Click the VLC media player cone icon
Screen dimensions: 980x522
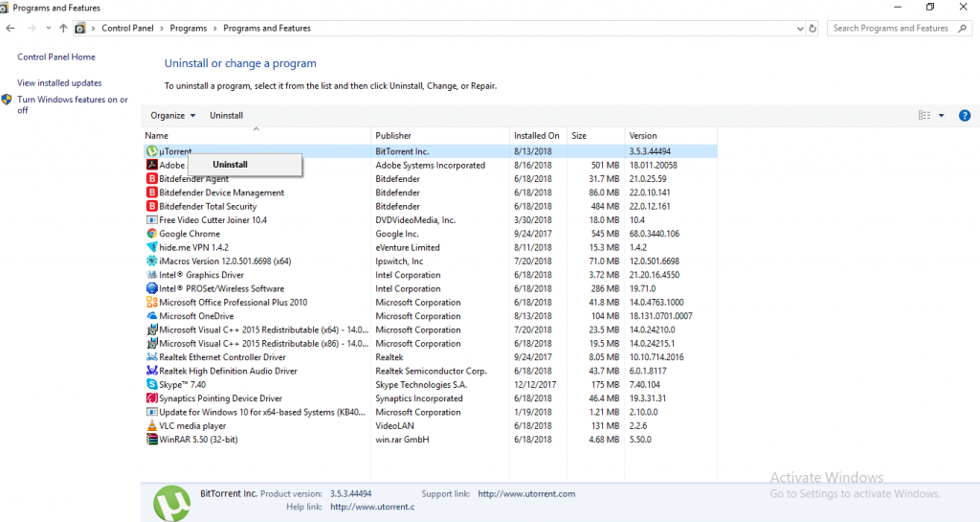tap(151, 426)
